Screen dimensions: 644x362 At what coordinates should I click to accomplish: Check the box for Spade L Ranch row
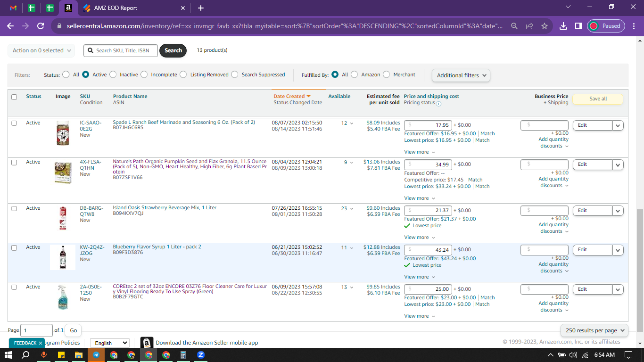coord(14,123)
